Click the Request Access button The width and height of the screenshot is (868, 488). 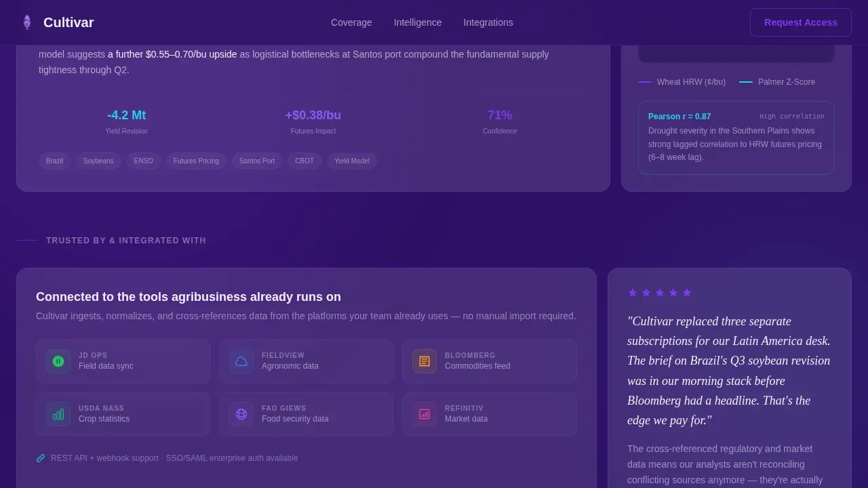pos(801,22)
